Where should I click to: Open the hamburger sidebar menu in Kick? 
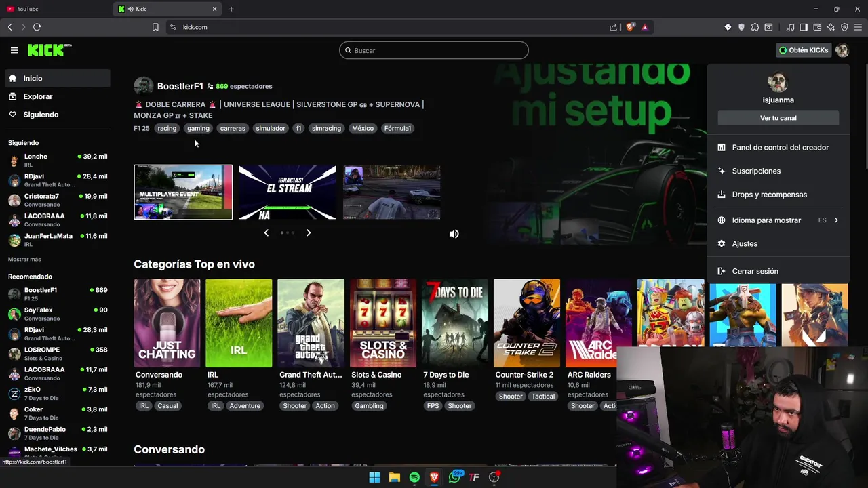14,50
